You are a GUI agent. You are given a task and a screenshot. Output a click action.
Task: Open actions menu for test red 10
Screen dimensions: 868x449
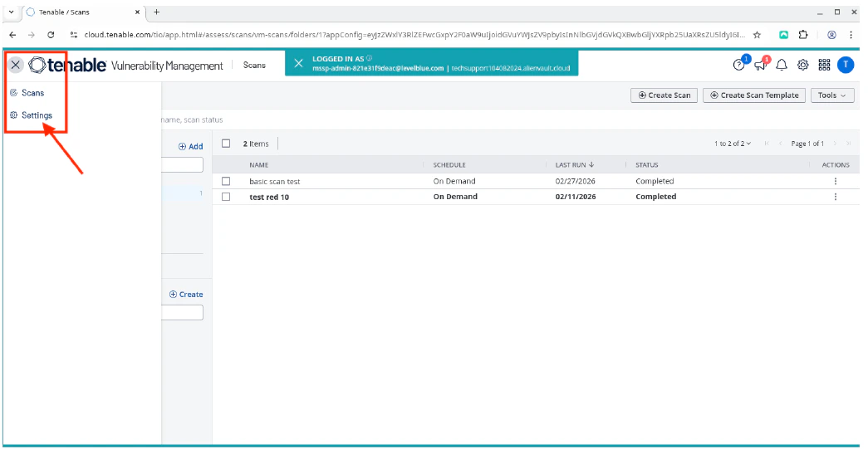point(836,197)
